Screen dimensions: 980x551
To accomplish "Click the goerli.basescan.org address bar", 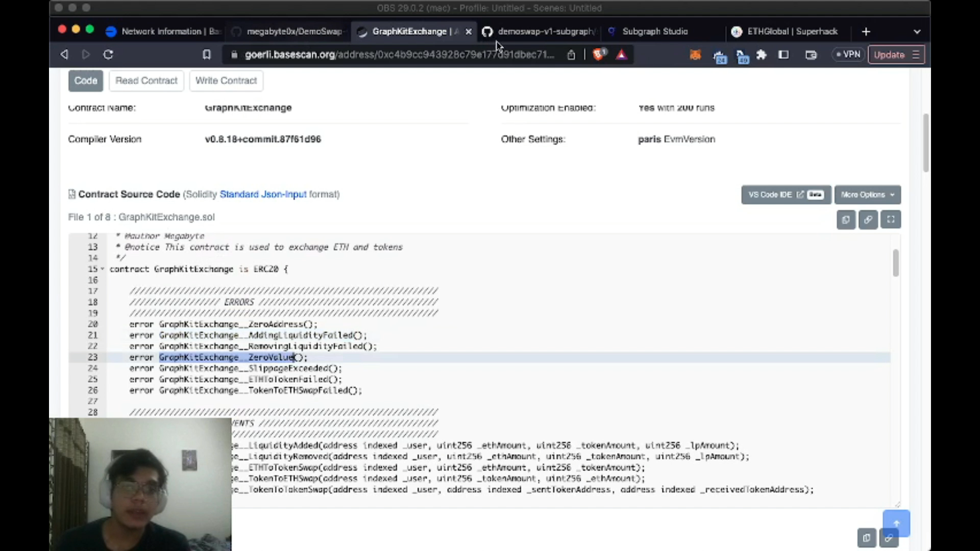I will coord(399,55).
